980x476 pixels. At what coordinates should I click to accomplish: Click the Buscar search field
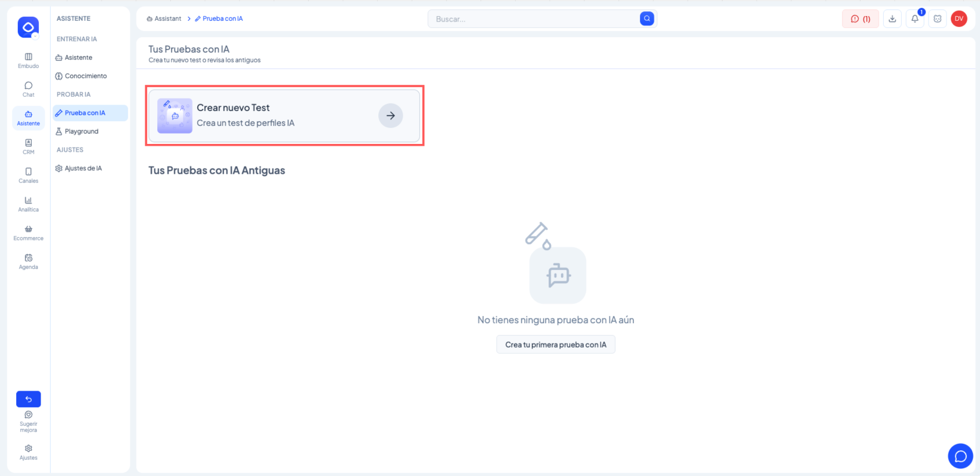click(532, 19)
